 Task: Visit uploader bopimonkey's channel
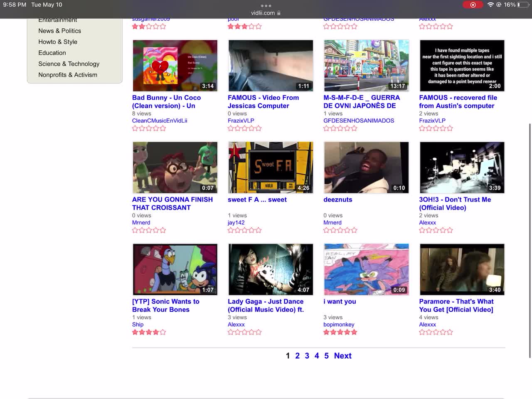click(x=339, y=324)
